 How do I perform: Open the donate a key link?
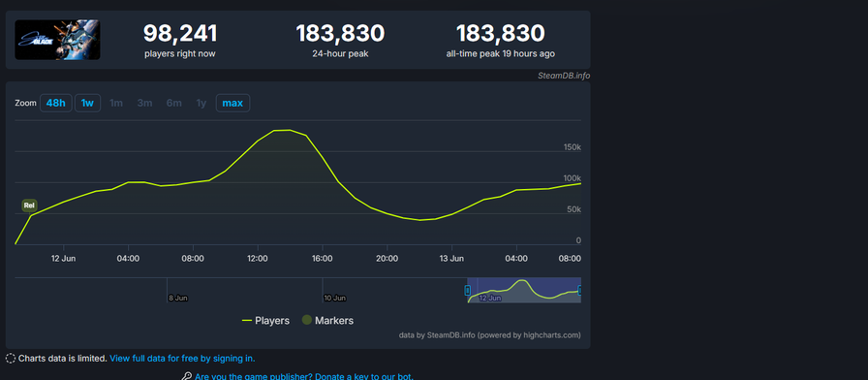tap(304, 377)
